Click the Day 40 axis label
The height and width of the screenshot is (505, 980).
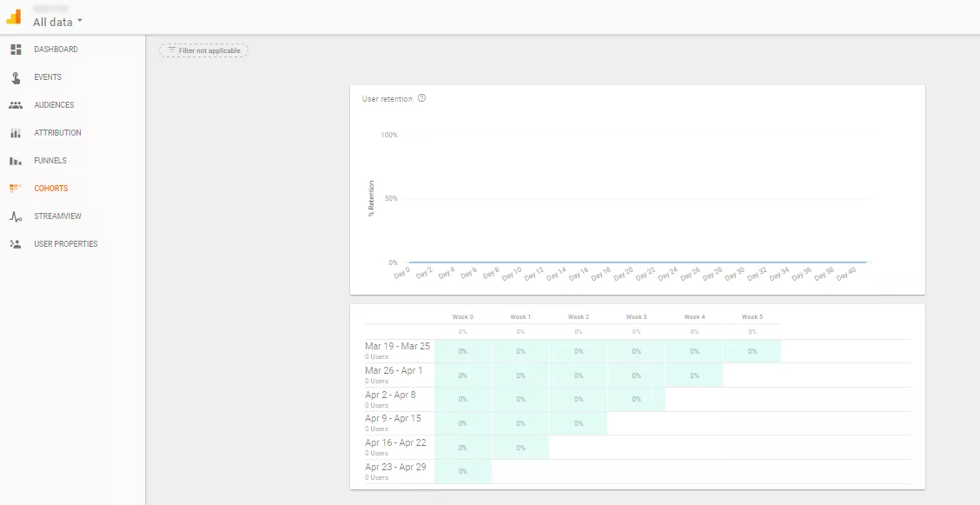pyautogui.click(x=846, y=274)
